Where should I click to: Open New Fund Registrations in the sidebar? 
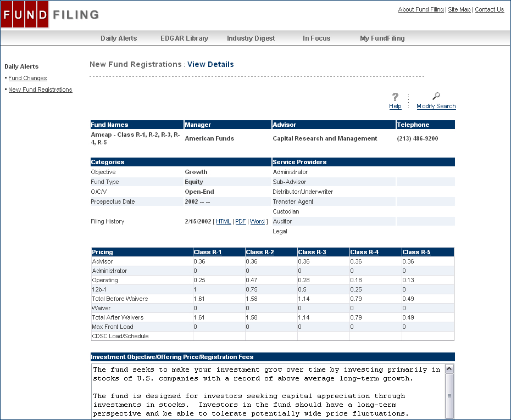click(41, 89)
